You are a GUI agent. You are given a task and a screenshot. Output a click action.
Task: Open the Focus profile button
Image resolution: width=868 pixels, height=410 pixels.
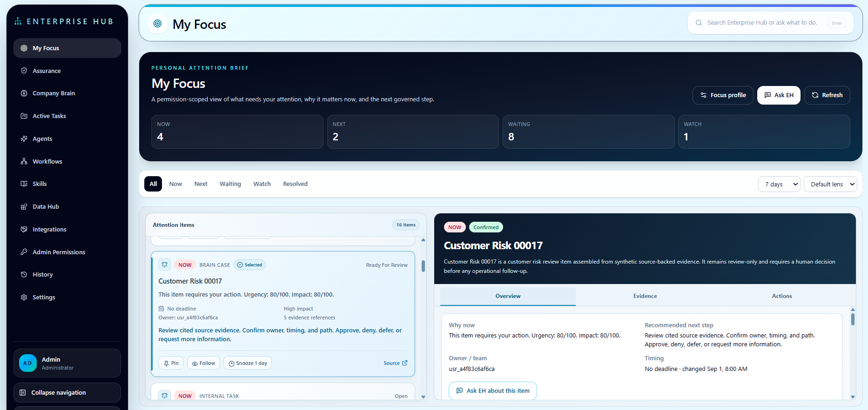[x=723, y=95]
